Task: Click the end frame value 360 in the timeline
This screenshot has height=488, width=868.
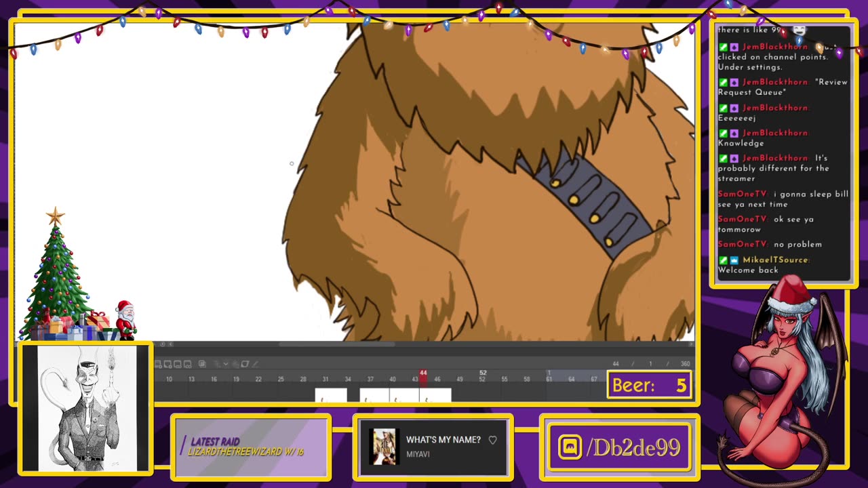Action: click(685, 364)
